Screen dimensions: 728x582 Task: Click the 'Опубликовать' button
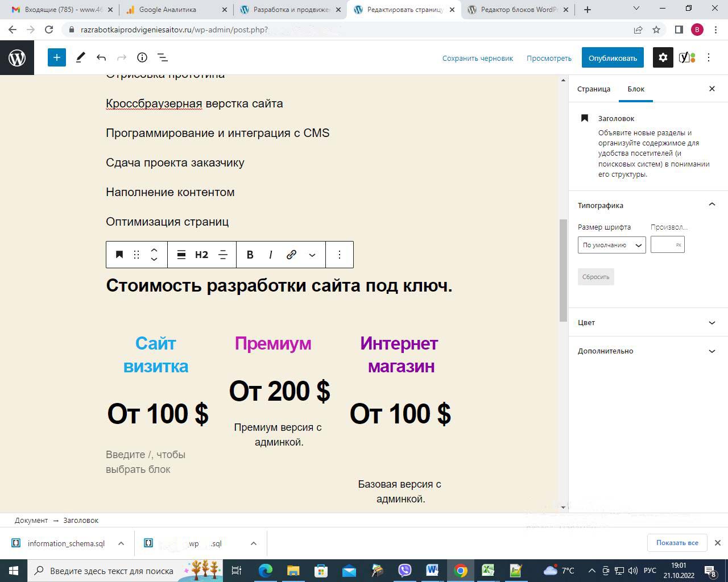pyautogui.click(x=613, y=58)
